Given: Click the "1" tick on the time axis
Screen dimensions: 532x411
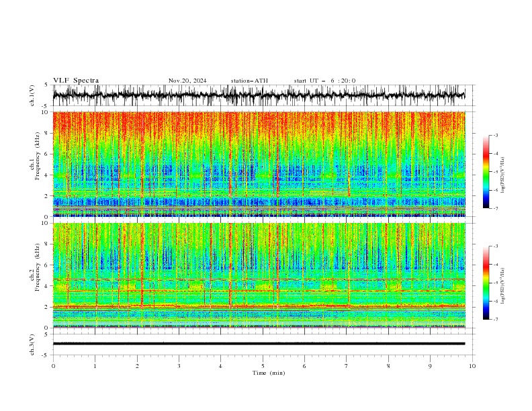Looking at the screenshot, I should point(95,366).
